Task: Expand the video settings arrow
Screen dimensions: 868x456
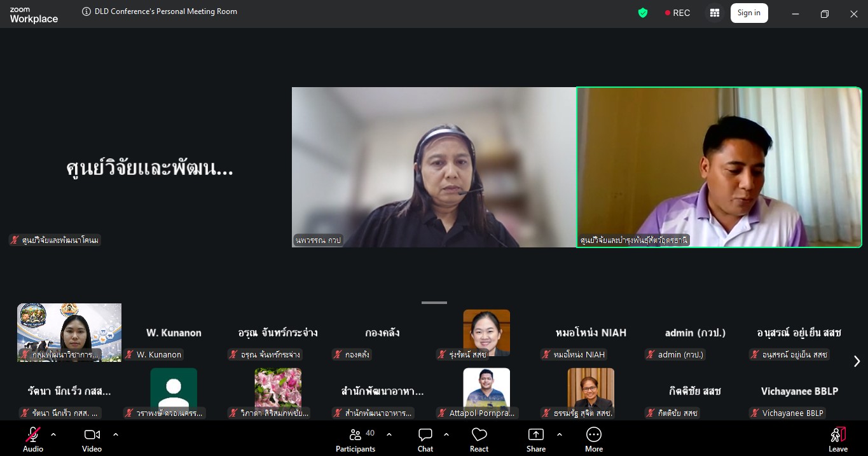Action: pyautogui.click(x=116, y=434)
